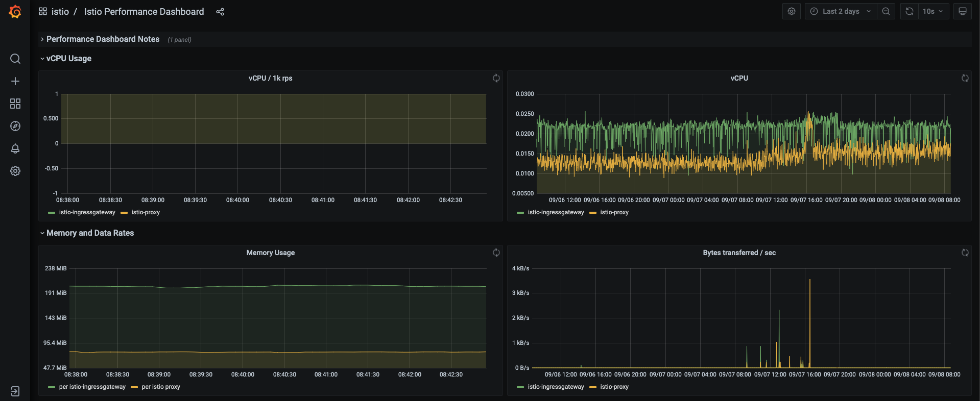This screenshot has height=401, width=980.
Task: Open Alerting bell icon in sidebar
Action: [15, 148]
